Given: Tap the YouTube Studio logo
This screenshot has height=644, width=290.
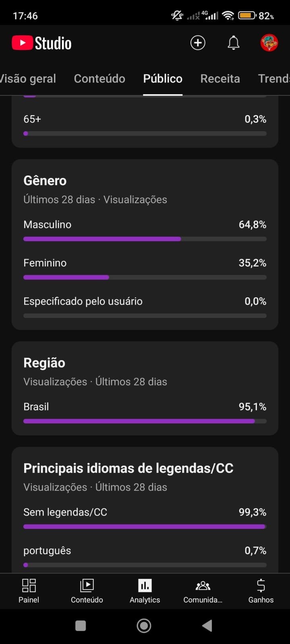Looking at the screenshot, I should [x=42, y=43].
